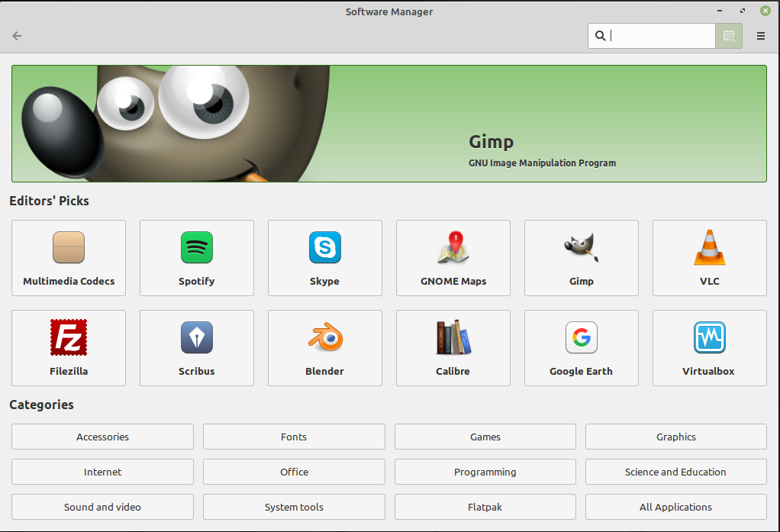Open the featured Gimp banner
This screenshot has width=780, height=532.
coord(389,124)
